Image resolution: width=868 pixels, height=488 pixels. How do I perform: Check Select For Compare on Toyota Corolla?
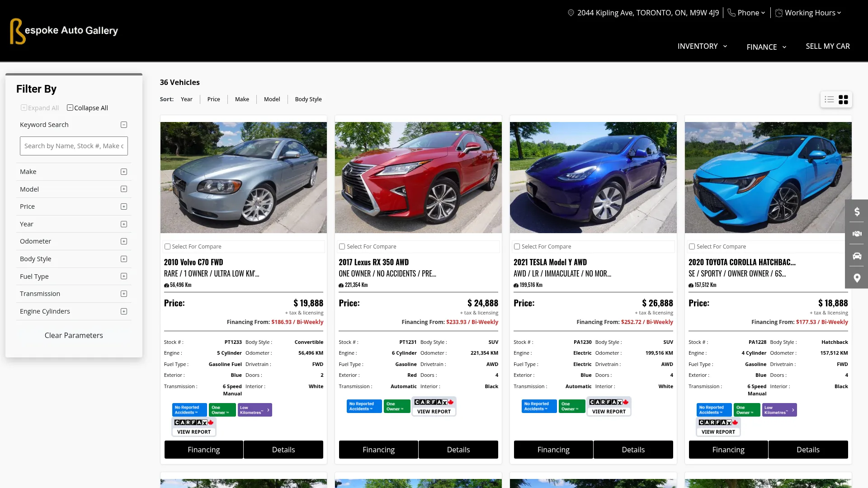692,247
